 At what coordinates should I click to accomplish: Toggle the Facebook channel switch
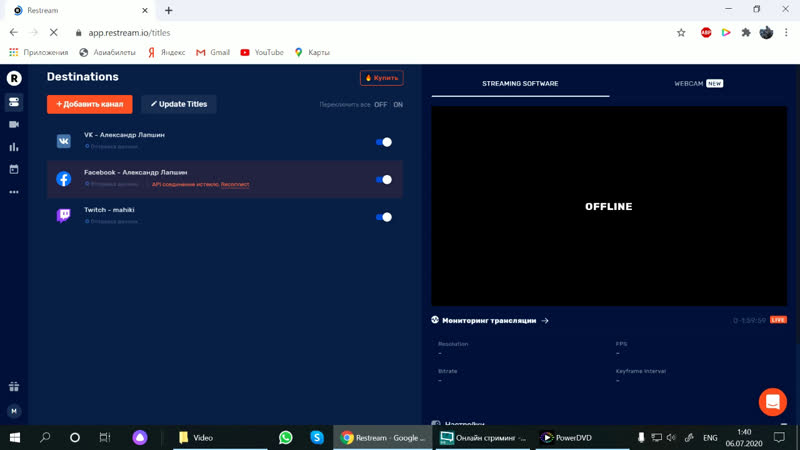pos(384,180)
